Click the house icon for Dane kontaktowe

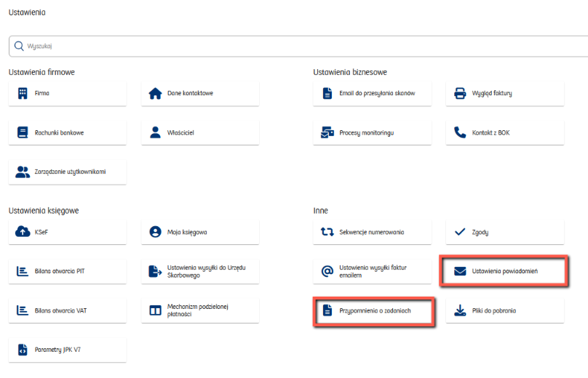tap(155, 93)
